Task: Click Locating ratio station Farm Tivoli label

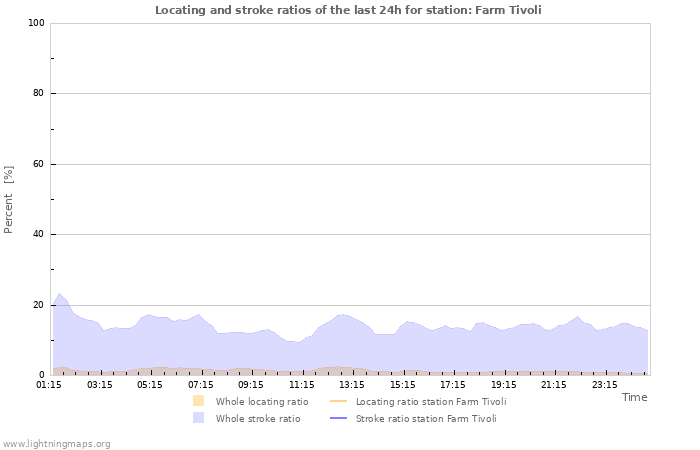Action: 431,401
